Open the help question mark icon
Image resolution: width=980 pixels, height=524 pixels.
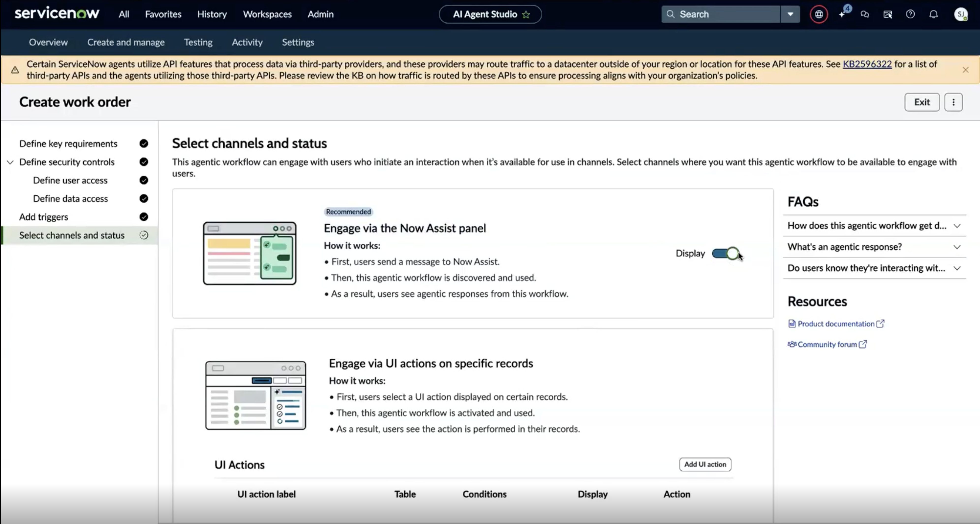pos(910,14)
